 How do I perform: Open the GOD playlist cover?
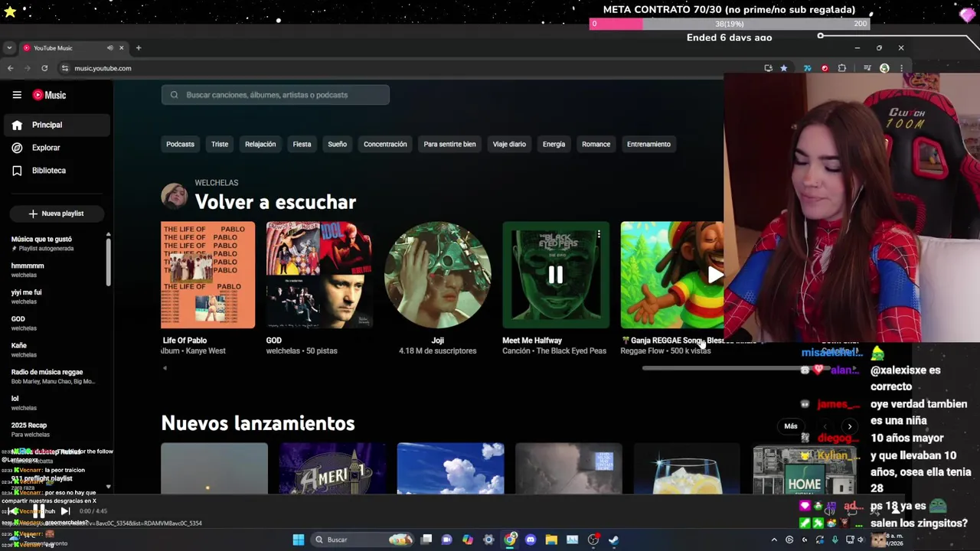pos(319,275)
